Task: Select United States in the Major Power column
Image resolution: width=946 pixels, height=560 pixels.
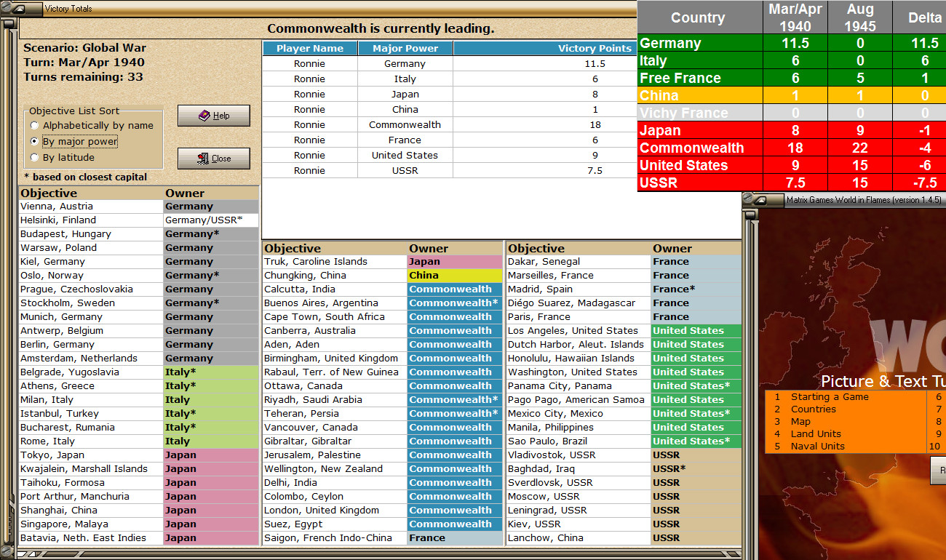Action: pyautogui.click(x=405, y=156)
